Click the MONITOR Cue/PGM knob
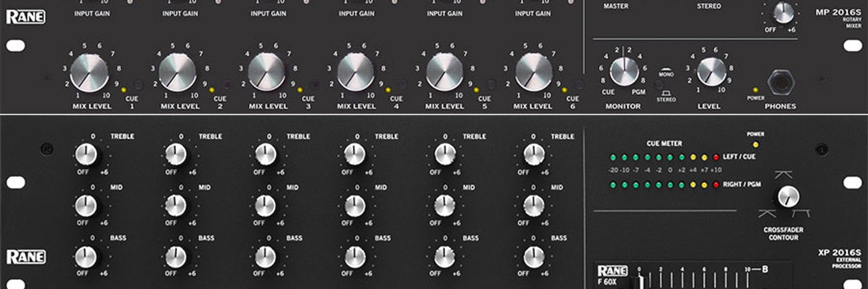Screen dimensions: 868x289 [x=623, y=72]
